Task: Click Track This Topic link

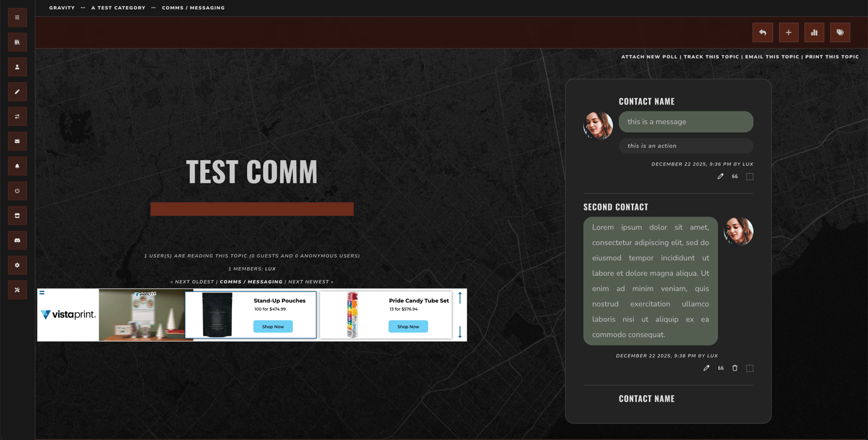Action: (711, 57)
